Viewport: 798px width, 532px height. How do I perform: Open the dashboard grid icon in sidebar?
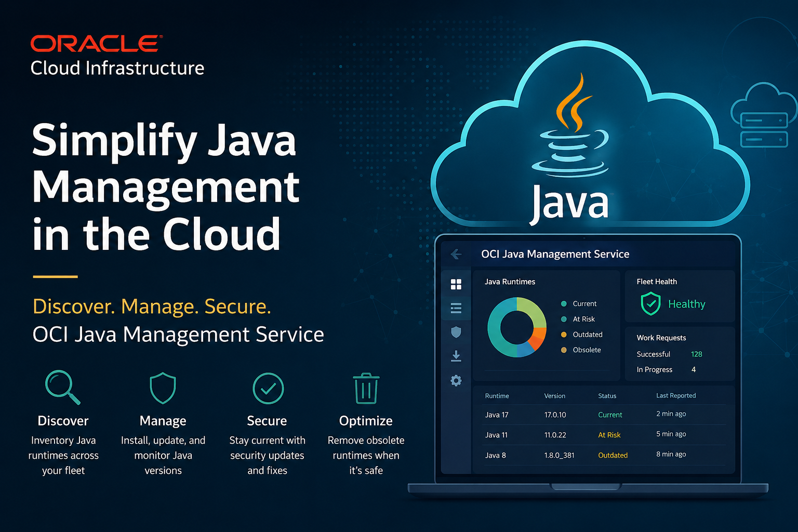coord(456,284)
